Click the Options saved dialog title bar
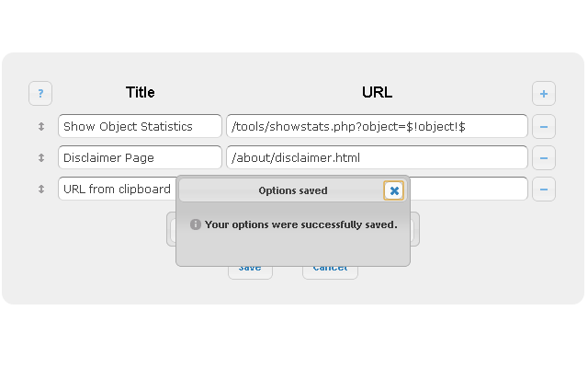 click(281, 190)
